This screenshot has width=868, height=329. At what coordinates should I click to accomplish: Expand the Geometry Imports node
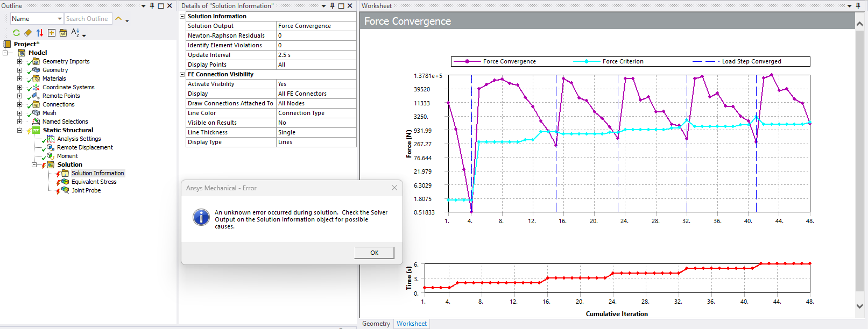pyautogui.click(x=20, y=61)
